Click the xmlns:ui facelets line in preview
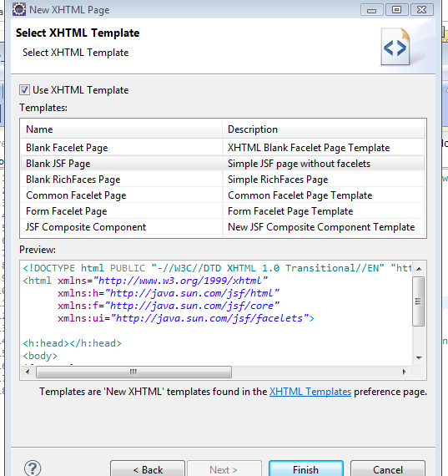The width and height of the screenshot is (448, 476). point(186,318)
